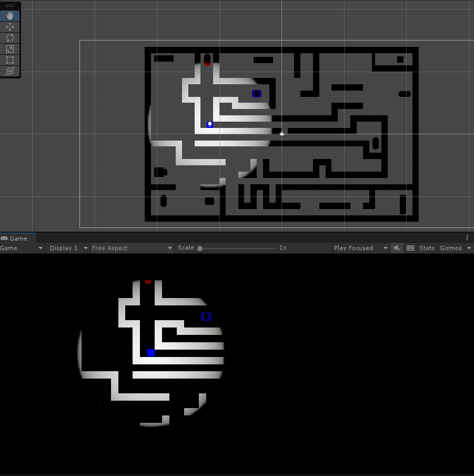Viewport: 474px width, 476px height.
Task: Switch to the Game tab
Action: coord(18,238)
